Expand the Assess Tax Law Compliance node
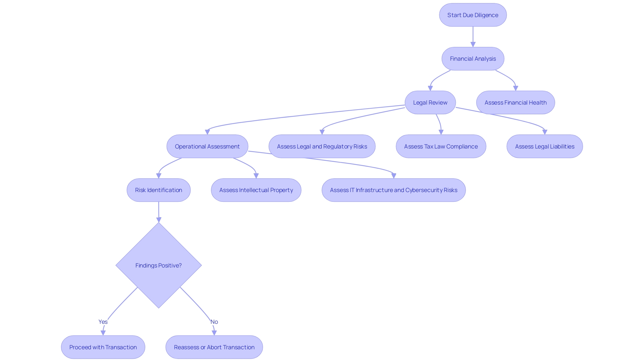The height and width of the screenshot is (362, 644). point(440,146)
